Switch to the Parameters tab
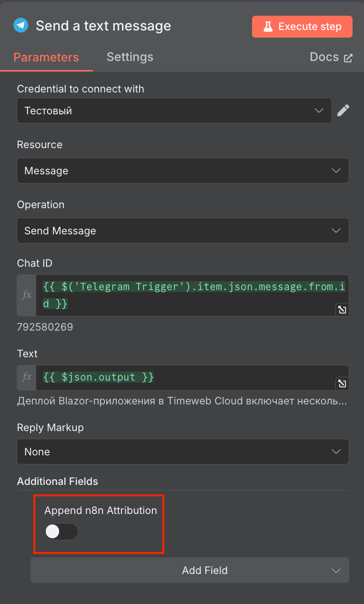This screenshot has height=604, width=364. coord(46,57)
